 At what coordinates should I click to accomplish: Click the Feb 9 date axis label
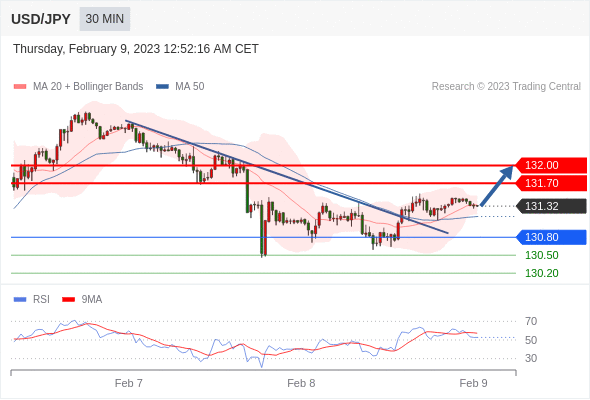pos(473,383)
